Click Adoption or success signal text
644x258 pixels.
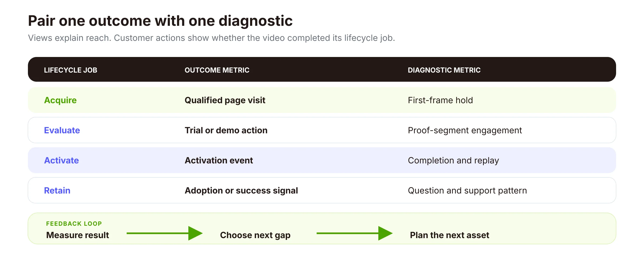coord(241,191)
